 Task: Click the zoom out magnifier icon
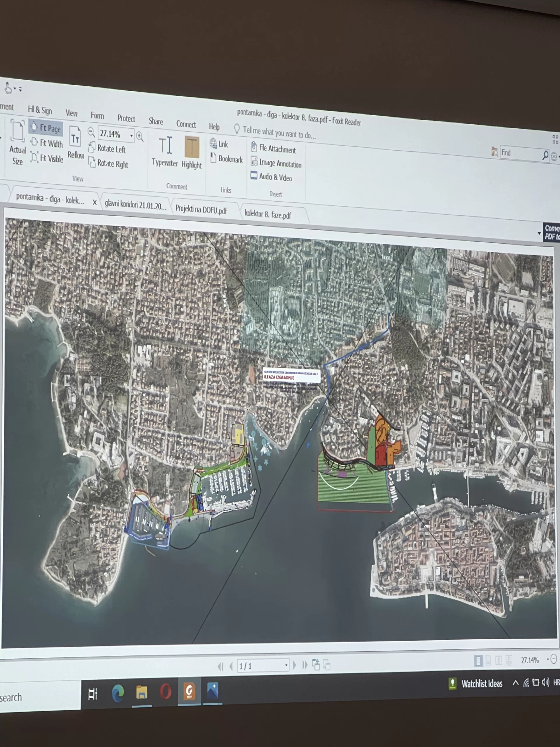[x=91, y=132]
